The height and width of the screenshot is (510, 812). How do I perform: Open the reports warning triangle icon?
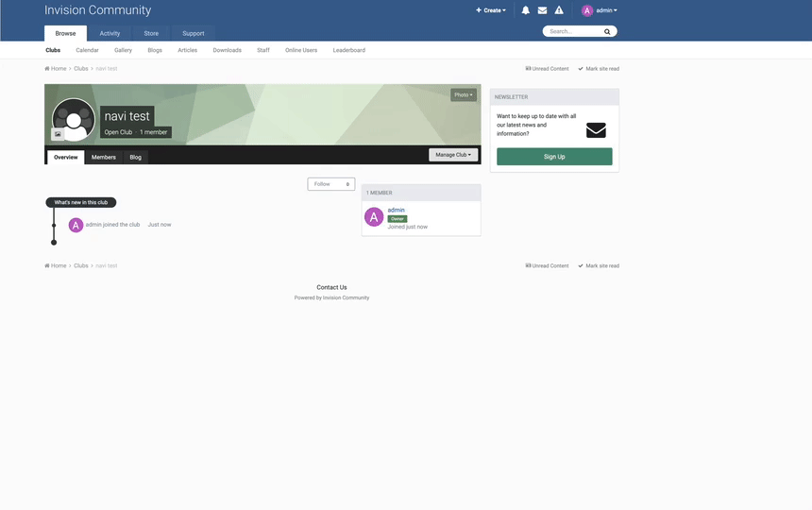(559, 10)
